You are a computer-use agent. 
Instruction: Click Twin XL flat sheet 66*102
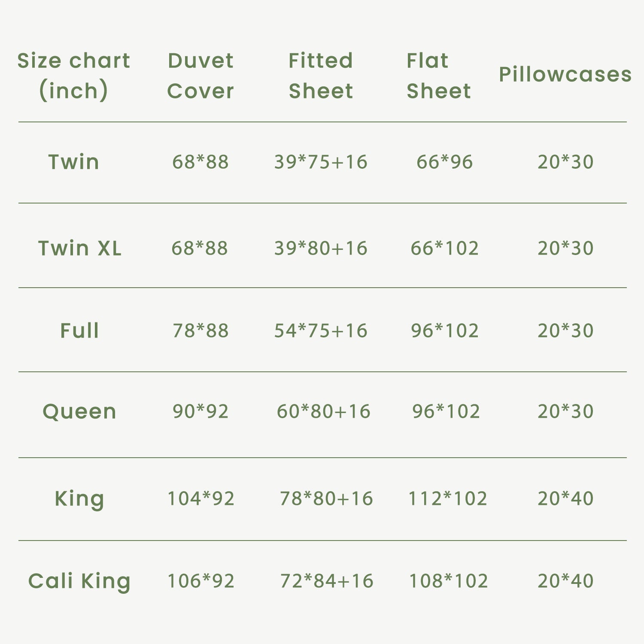[x=444, y=248]
